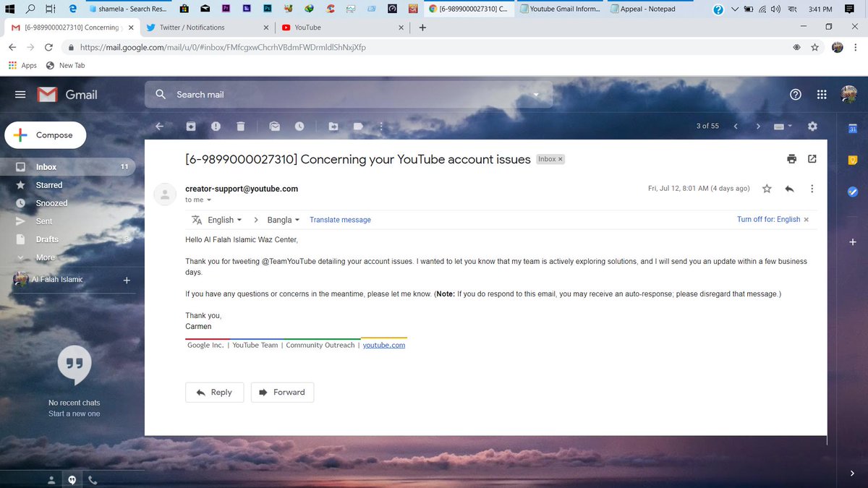868x488 pixels.
Task: Click Turn off for: English link
Action: click(x=768, y=220)
